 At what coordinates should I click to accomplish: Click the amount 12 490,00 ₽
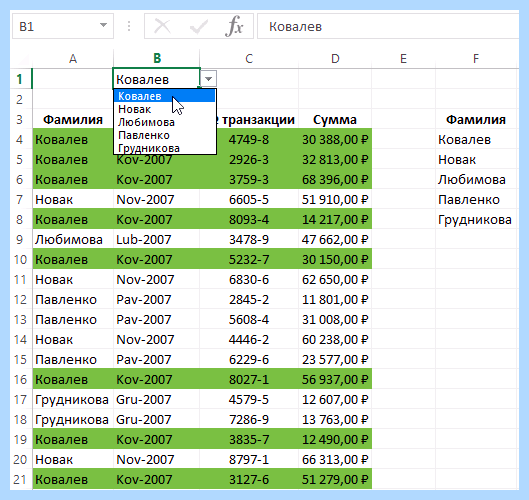coord(335,440)
